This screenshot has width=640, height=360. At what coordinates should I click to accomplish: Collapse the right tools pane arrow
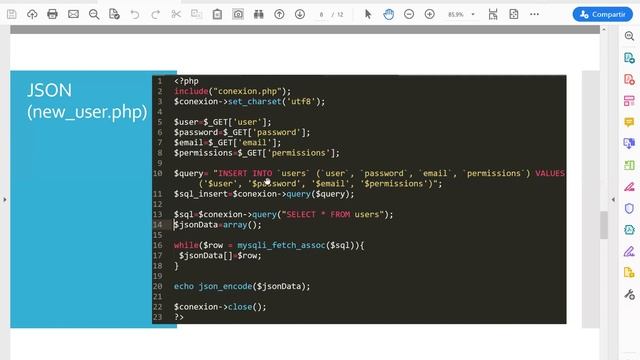tap(613, 200)
